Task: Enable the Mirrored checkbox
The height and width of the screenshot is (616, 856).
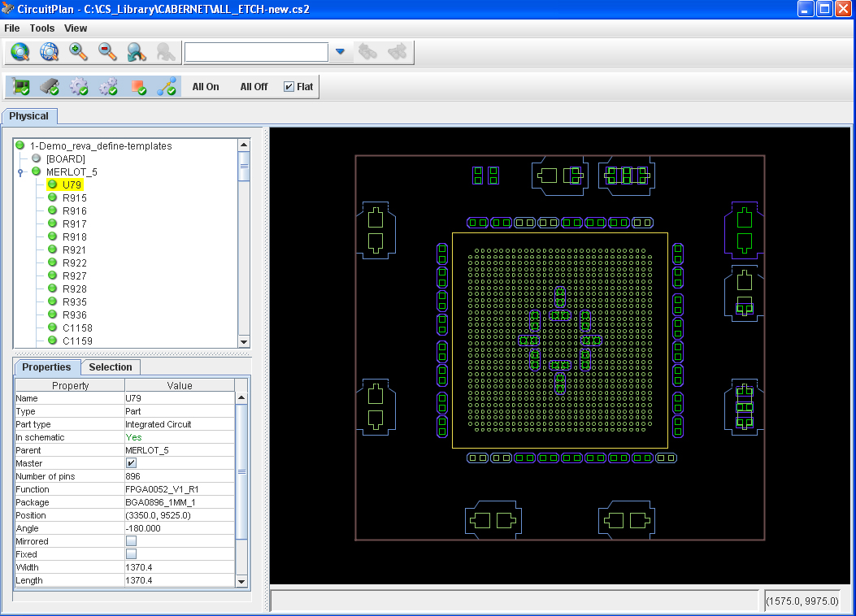Action: [x=131, y=541]
